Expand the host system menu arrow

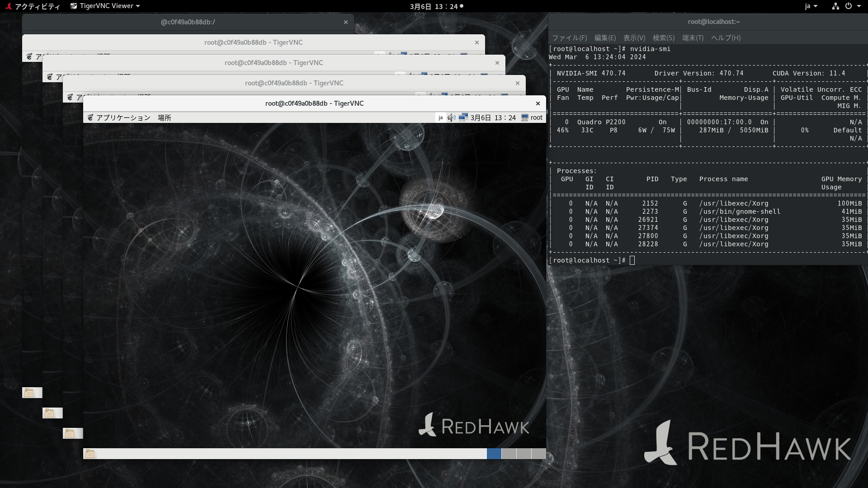coord(859,6)
